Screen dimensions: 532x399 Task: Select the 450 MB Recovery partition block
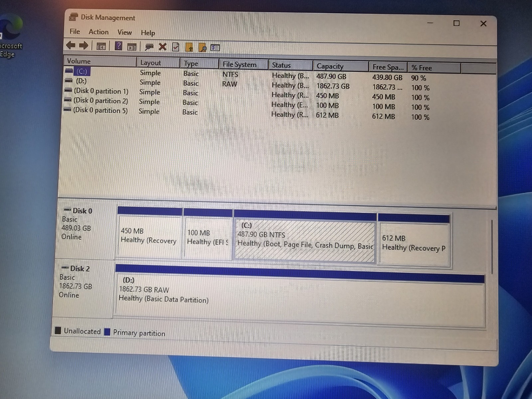150,232
